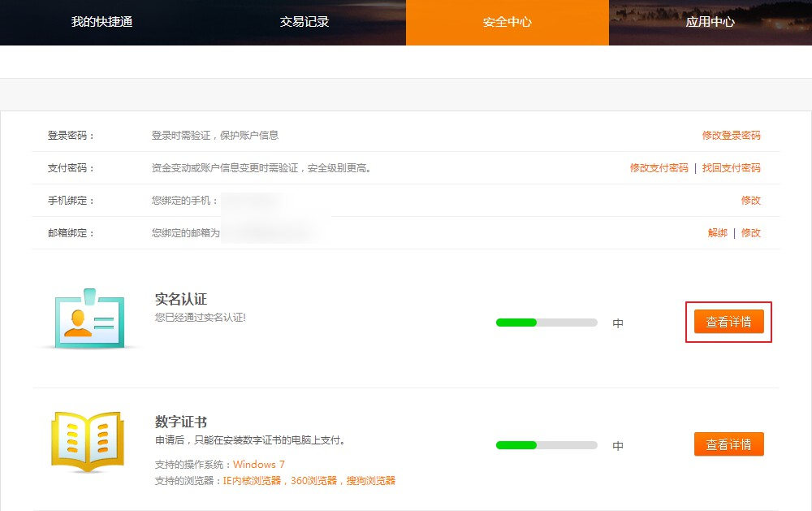Click the open pages of the certificate book
Image resolution: width=812 pixels, height=511 pixels.
coord(87,439)
